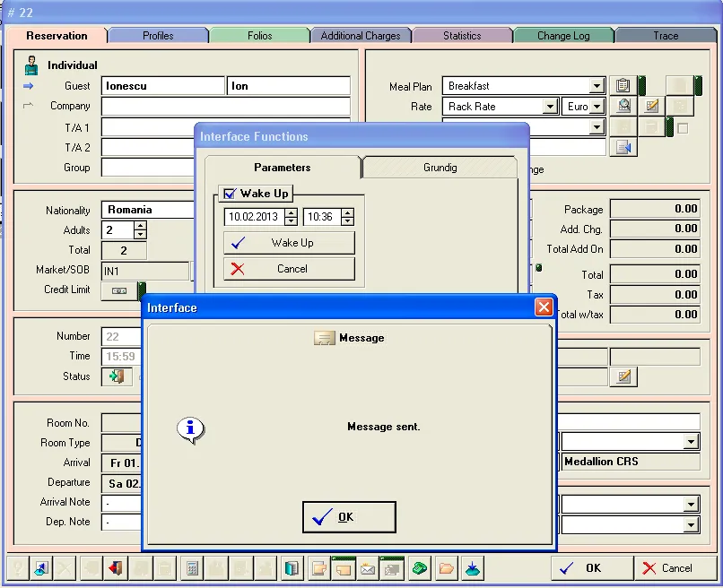Switch to the Profiles tab
This screenshot has height=588, width=723.
pyautogui.click(x=158, y=36)
